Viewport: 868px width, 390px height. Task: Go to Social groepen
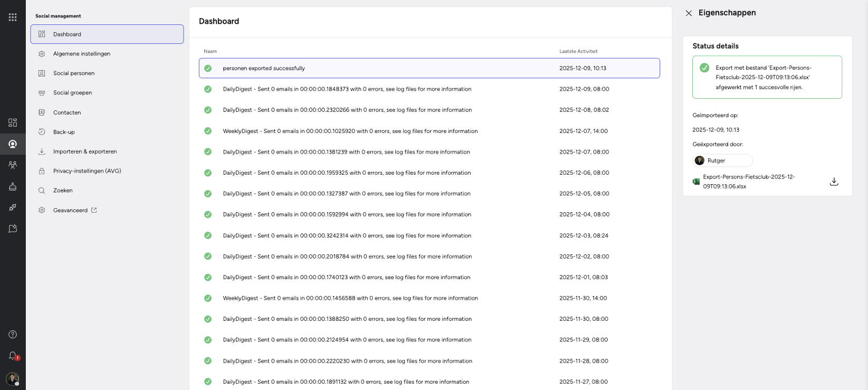coord(107,93)
